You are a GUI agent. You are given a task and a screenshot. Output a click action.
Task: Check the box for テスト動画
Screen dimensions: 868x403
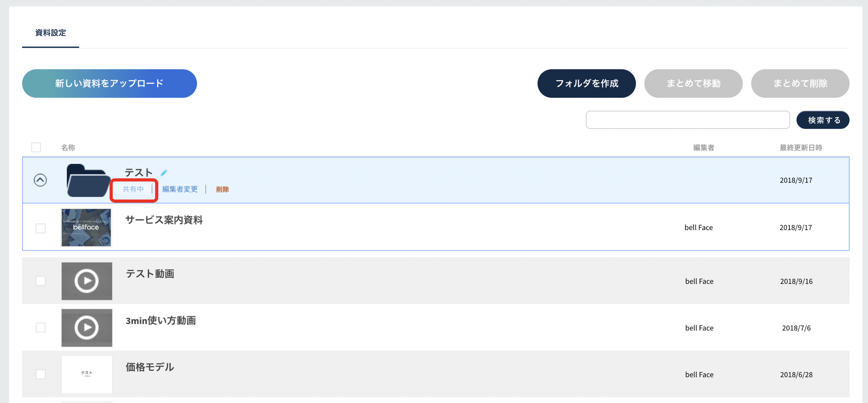point(40,281)
